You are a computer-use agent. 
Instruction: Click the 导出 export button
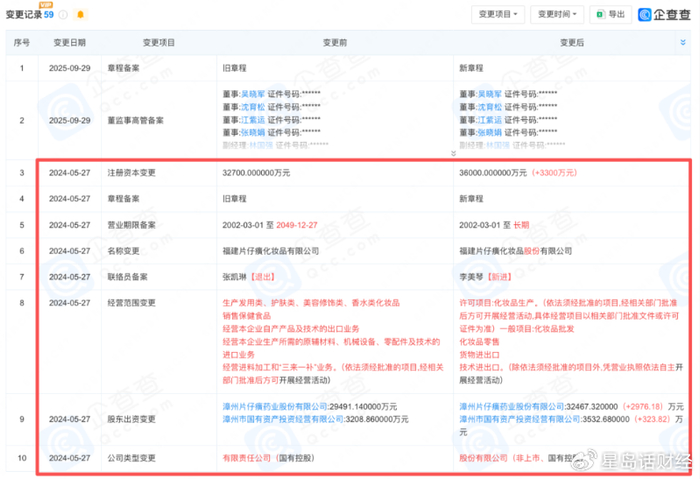pos(610,15)
